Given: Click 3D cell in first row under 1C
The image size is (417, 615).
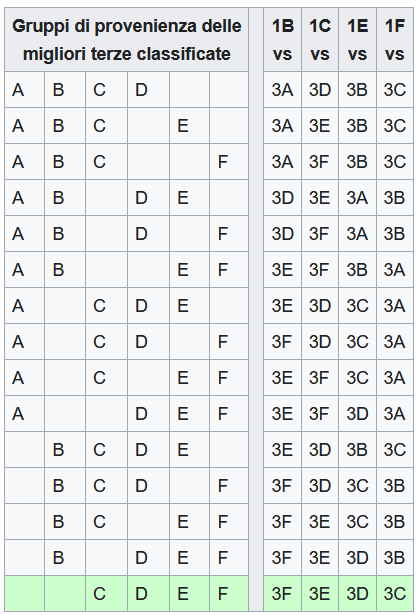Looking at the screenshot, I should pyautogui.click(x=320, y=89).
